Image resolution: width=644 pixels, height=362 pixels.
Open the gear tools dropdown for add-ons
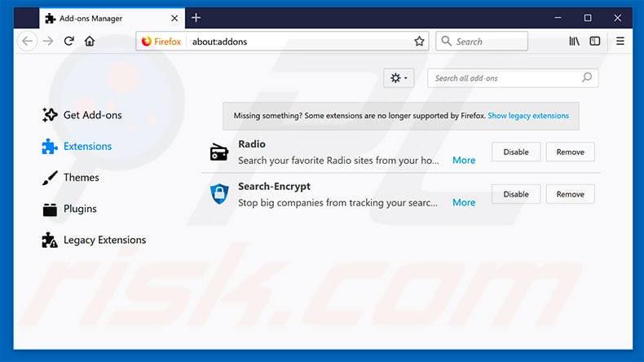coord(399,77)
